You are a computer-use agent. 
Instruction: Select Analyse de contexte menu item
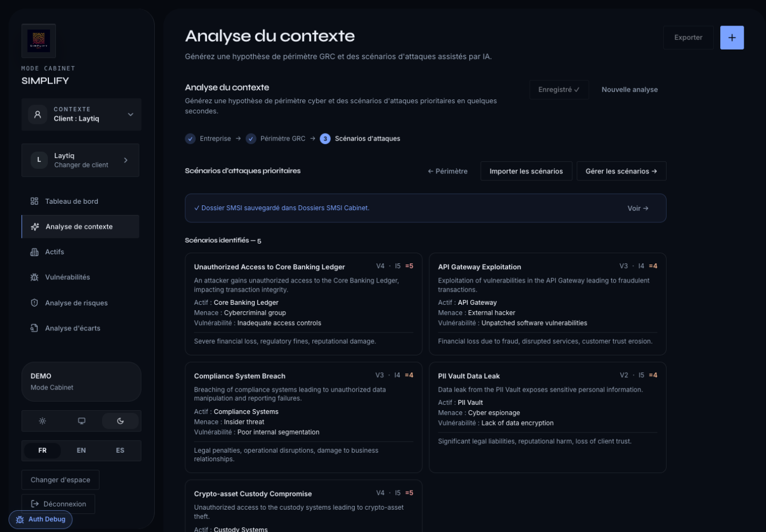click(x=80, y=227)
